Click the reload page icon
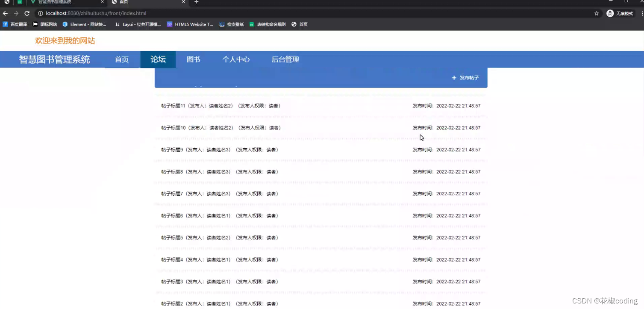The width and height of the screenshot is (644, 309). [x=26, y=13]
